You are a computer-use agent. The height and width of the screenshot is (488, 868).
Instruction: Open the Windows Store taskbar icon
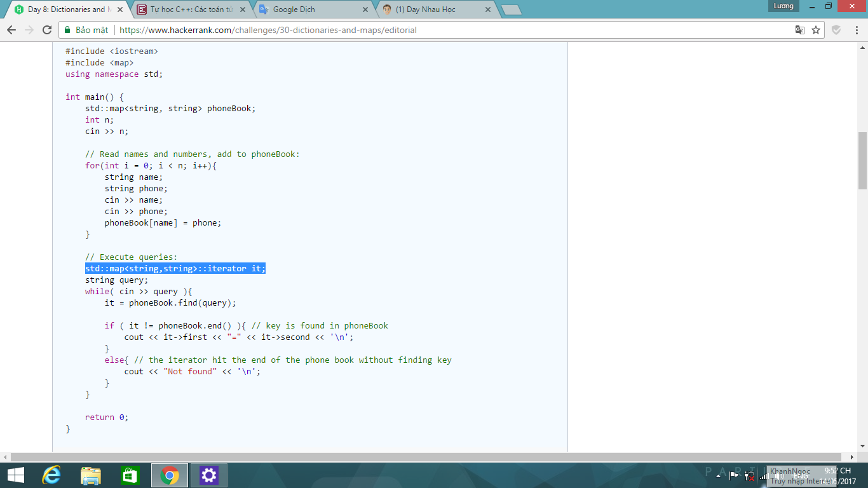point(130,475)
